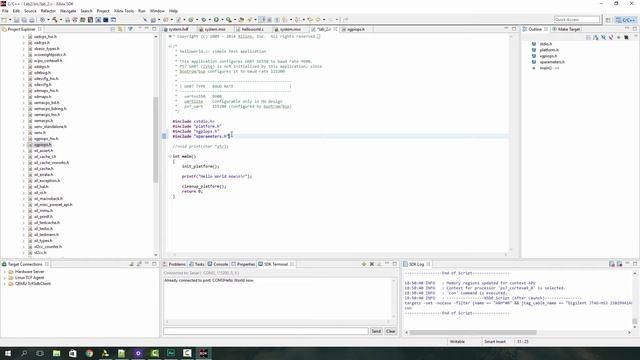Screen dimensions: 640x360
Task: Collapse the int main() code fold
Action: click(170, 156)
